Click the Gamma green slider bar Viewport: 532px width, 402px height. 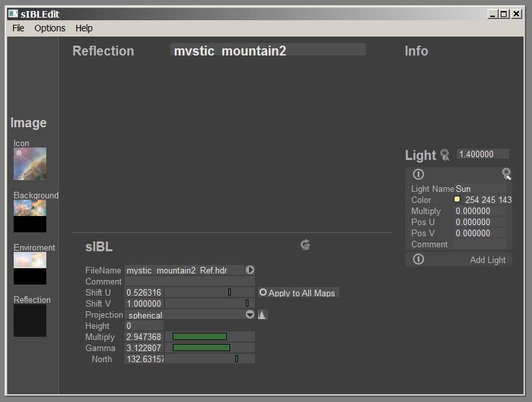pos(201,348)
